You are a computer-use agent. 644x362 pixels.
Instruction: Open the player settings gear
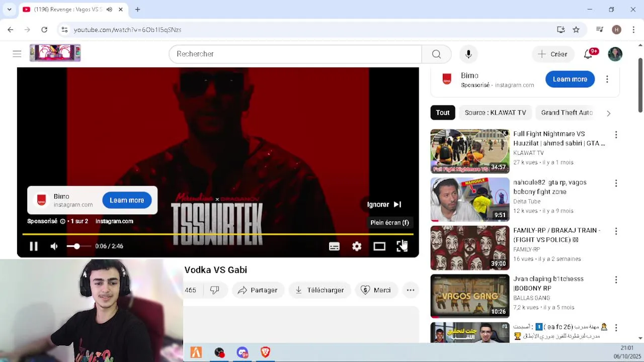coord(357,246)
